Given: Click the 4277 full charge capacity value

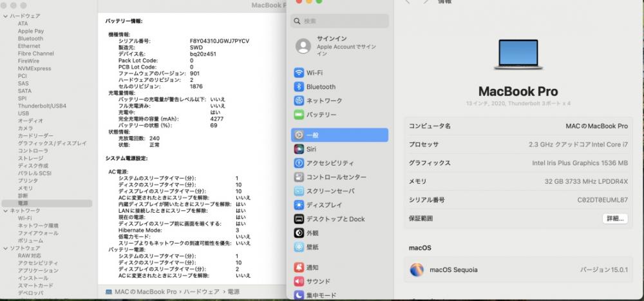Looking at the screenshot, I should click(216, 119).
